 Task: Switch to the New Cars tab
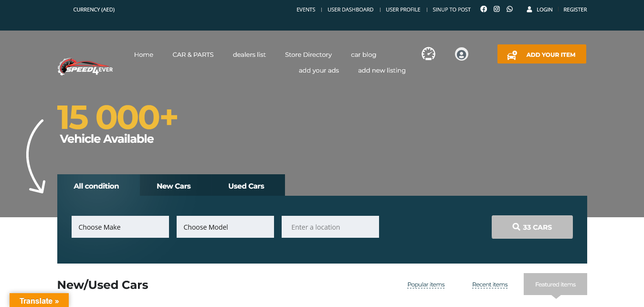(174, 186)
